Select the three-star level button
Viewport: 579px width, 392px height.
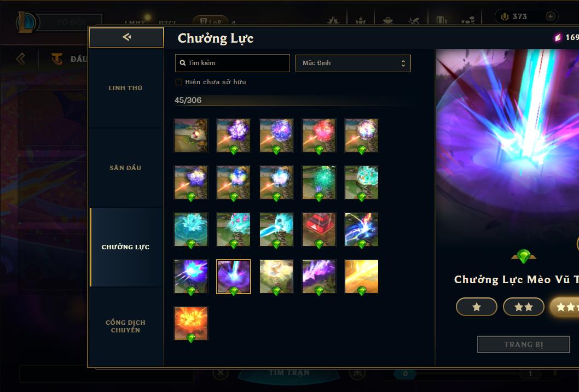click(565, 307)
